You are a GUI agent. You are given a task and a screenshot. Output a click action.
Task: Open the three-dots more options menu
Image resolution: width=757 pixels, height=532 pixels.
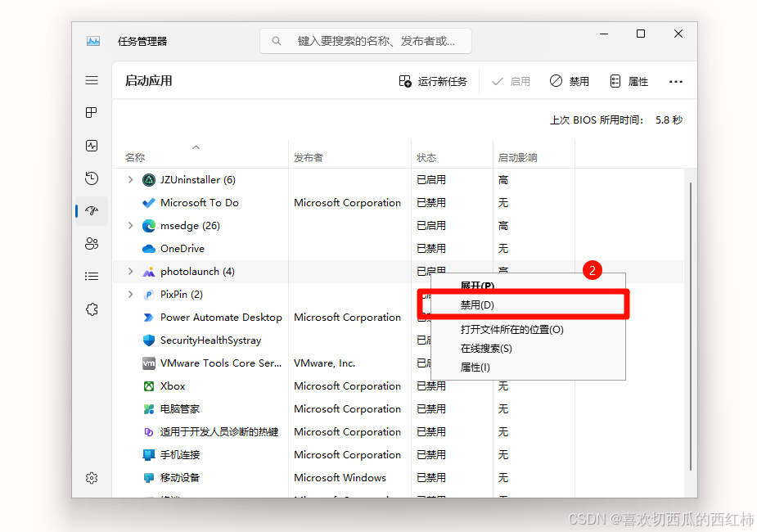pos(676,82)
